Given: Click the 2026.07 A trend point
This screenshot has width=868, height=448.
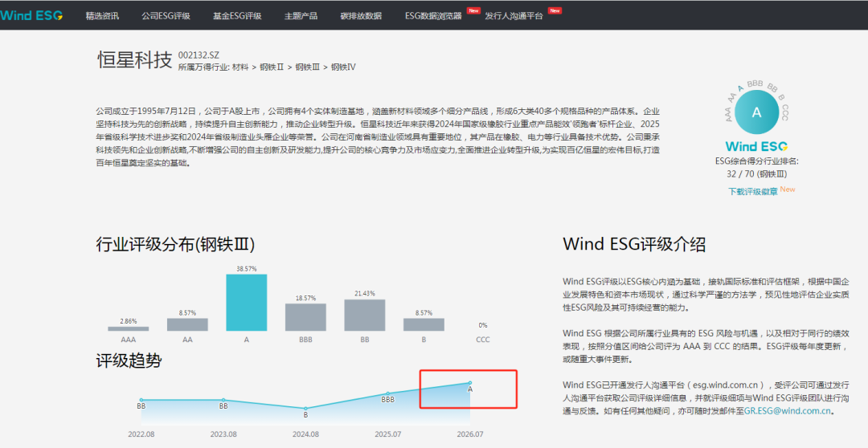Looking at the screenshot, I should point(470,383).
